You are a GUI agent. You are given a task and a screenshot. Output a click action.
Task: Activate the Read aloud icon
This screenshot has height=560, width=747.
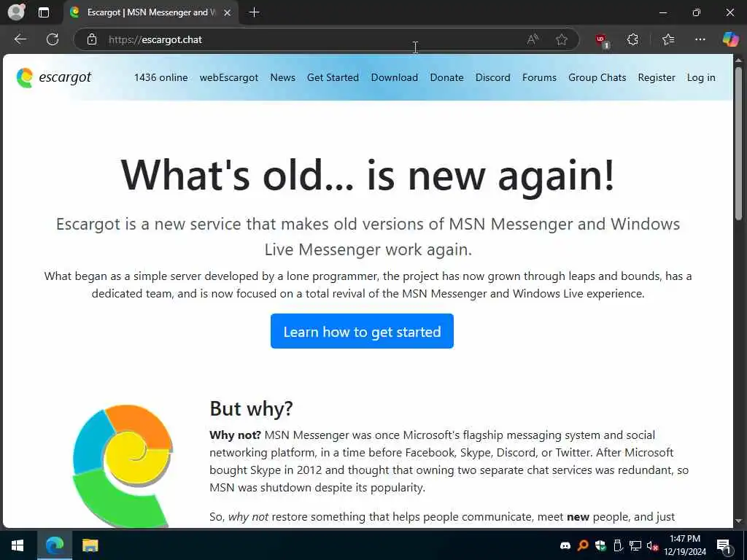click(x=533, y=39)
